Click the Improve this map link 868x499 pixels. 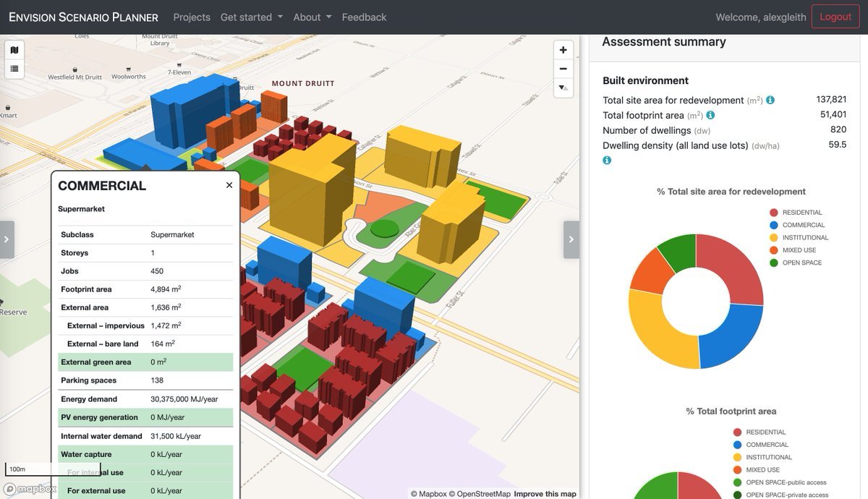pyautogui.click(x=545, y=494)
